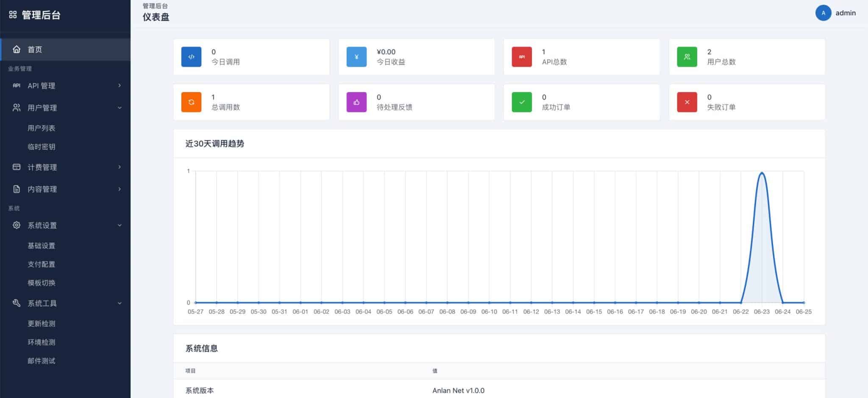Click the purple thumbs-up 待处理反馈 icon
868x398 pixels.
[x=356, y=102]
